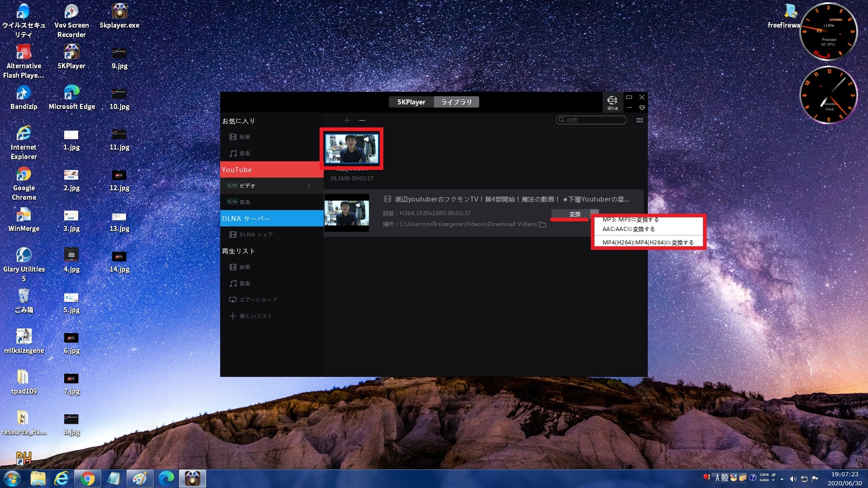This screenshot has height=488, width=868.
Task: Open the main menu dropdown triangle
Action: (x=642, y=108)
